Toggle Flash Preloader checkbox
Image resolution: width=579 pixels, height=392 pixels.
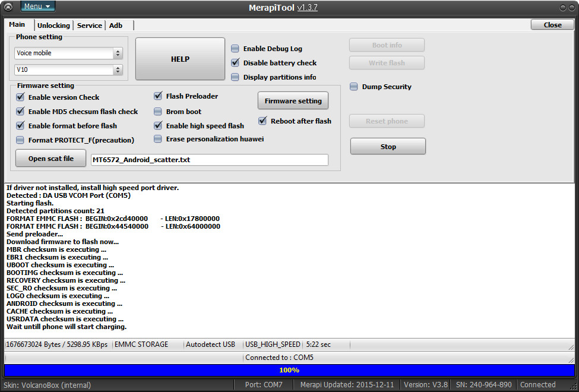coord(158,96)
